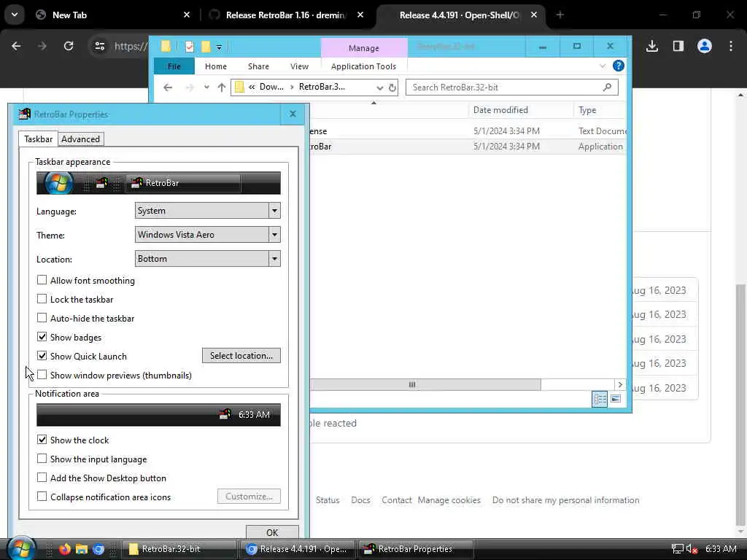The height and width of the screenshot is (560, 747).
Task: Open Application Tools ribbon tab
Action: click(363, 66)
